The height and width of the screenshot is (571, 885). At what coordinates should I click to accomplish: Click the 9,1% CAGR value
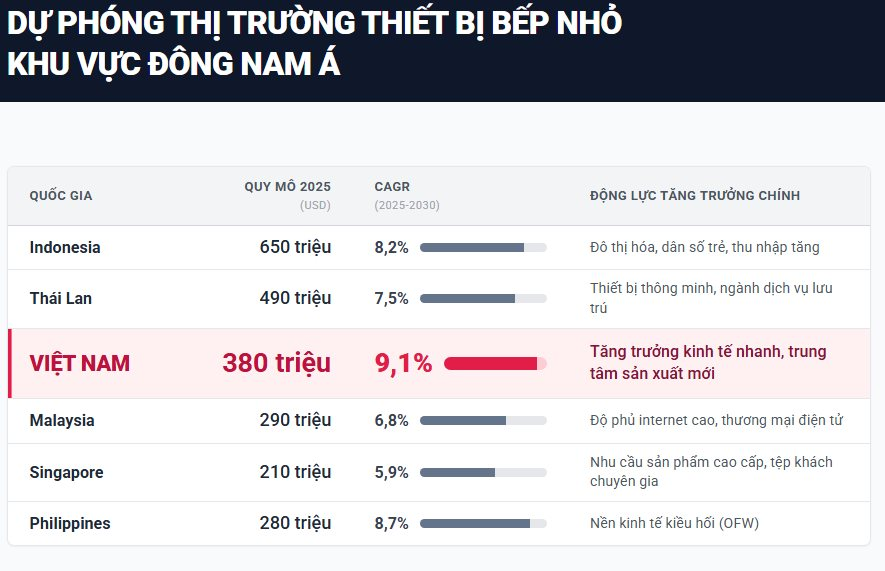coord(403,363)
